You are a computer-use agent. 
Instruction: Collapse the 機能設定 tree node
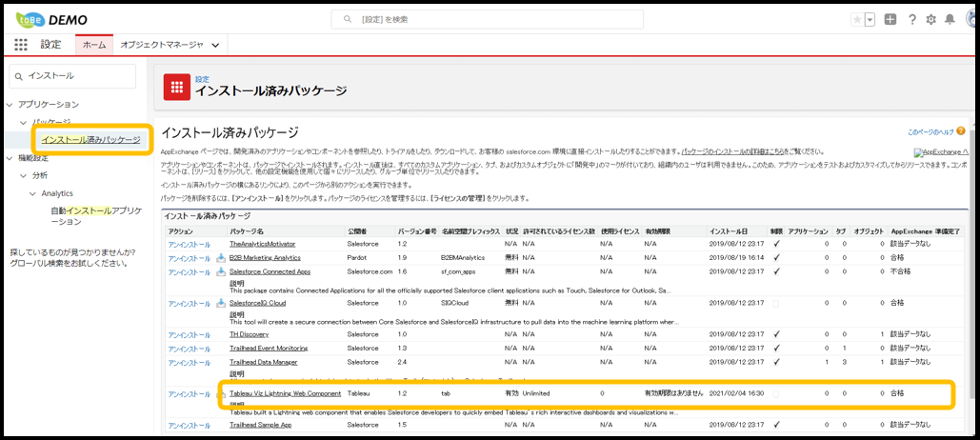click(10, 158)
